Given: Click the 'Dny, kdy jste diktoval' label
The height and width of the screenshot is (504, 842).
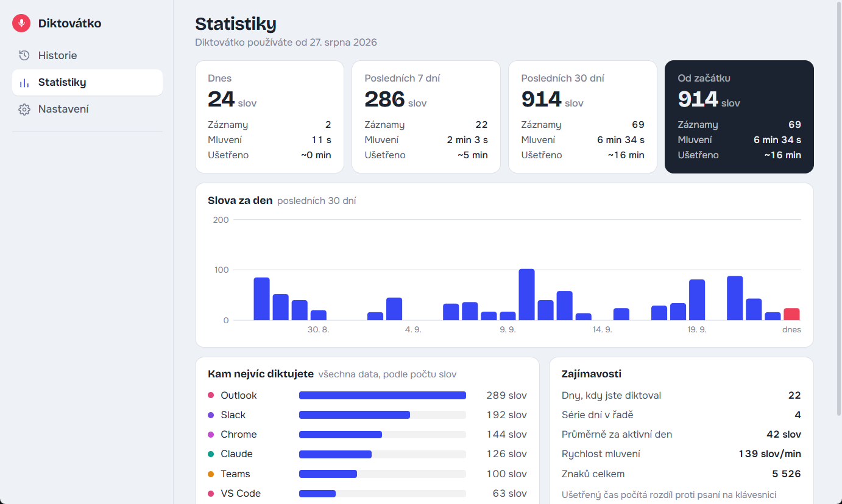Looking at the screenshot, I should 611,396.
